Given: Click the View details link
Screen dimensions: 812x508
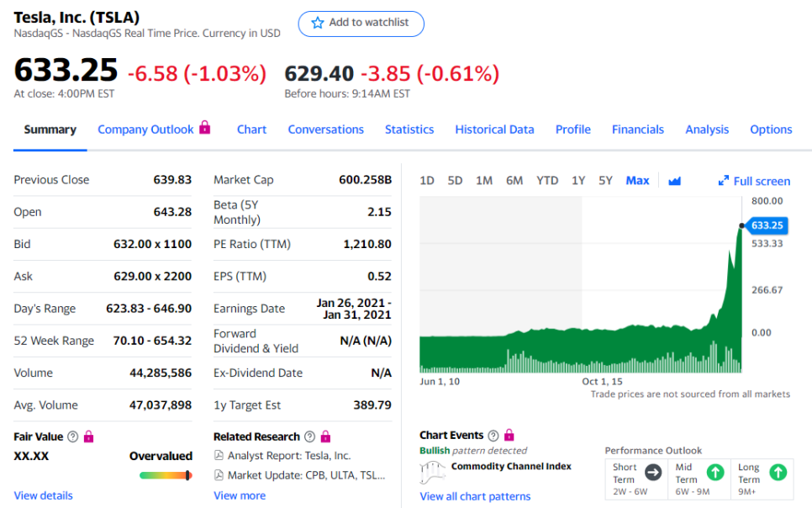Looking at the screenshot, I should (43, 495).
